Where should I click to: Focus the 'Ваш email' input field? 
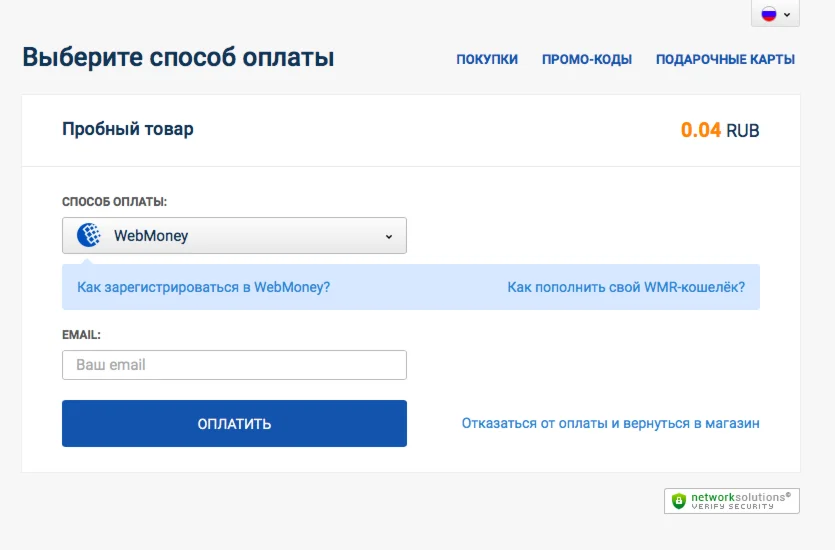click(234, 365)
